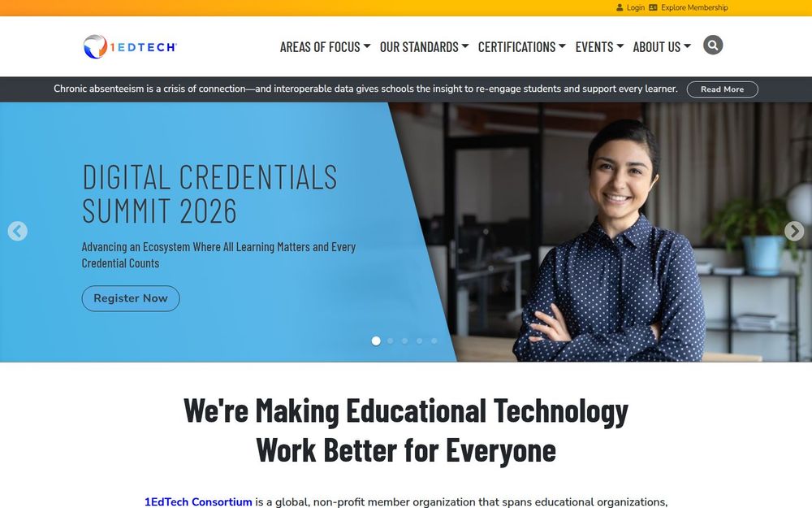This screenshot has width=812, height=508.
Task: Select the fourth carousel indicator dot
Action: [x=420, y=341]
